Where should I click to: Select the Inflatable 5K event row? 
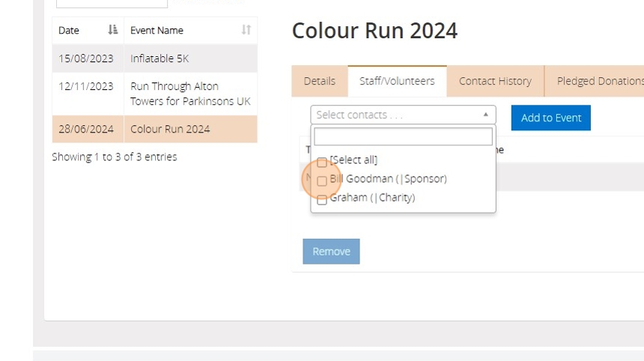[160, 58]
